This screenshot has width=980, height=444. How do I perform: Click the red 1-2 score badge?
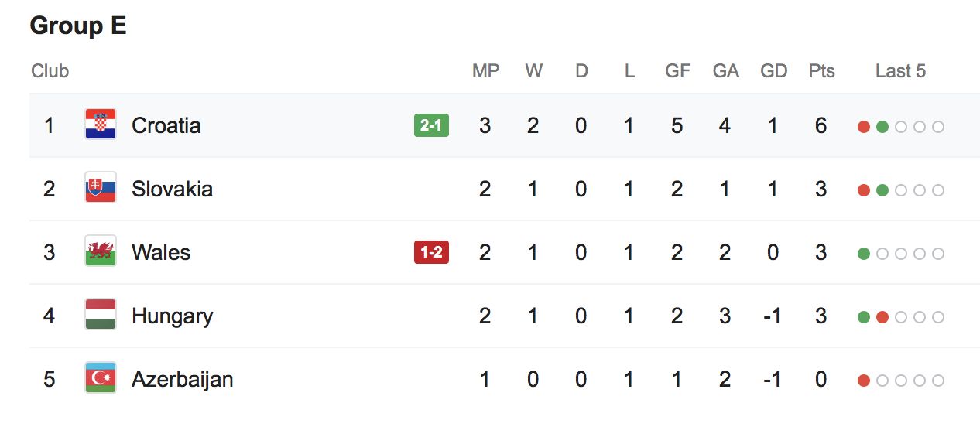coord(431,252)
